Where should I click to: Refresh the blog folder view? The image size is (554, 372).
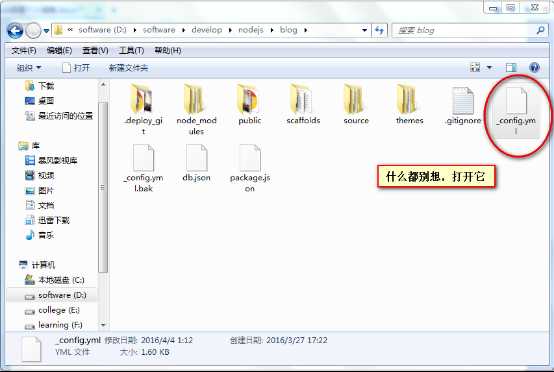click(x=379, y=30)
